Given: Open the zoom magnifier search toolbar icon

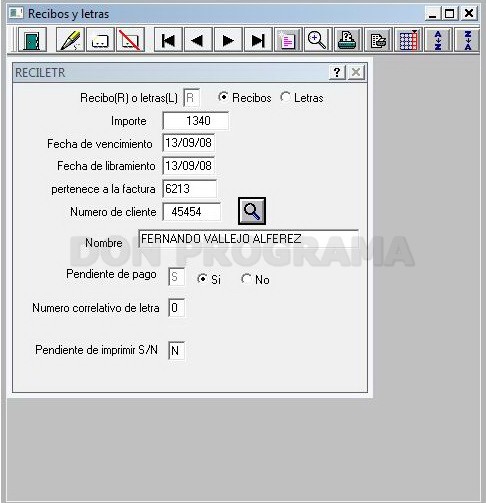Looking at the screenshot, I should coord(318,40).
